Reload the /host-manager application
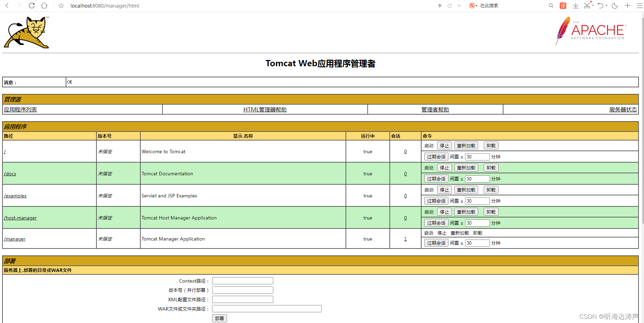Image resolution: width=644 pixels, height=323 pixels. (x=466, y=212)
